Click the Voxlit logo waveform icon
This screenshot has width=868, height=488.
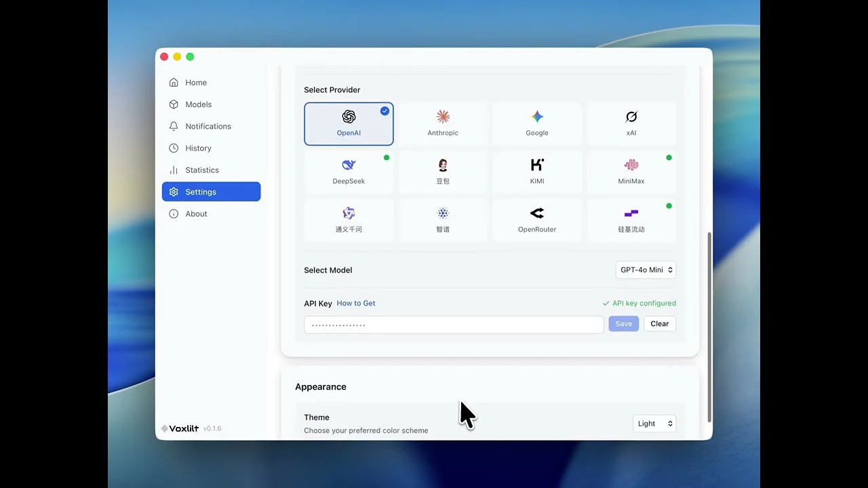coord(164,428)
